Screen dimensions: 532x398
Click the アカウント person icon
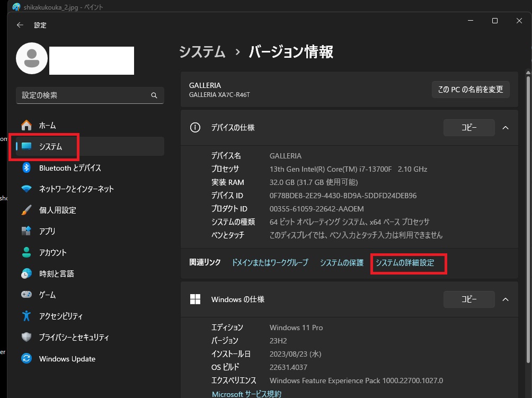click(26, 252)
